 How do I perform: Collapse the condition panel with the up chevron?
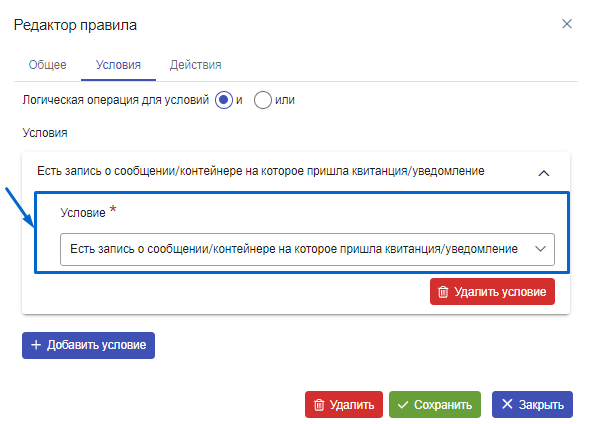click(544, 173)
